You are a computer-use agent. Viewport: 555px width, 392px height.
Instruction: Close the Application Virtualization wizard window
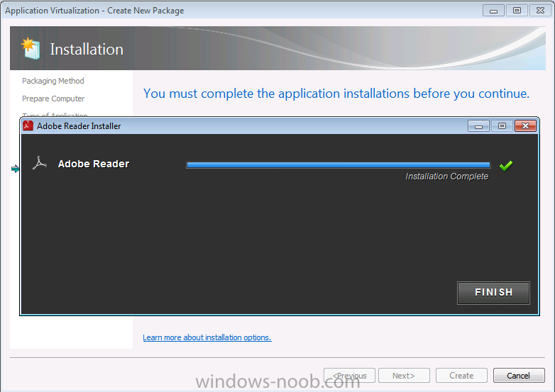tap(540, 11)
